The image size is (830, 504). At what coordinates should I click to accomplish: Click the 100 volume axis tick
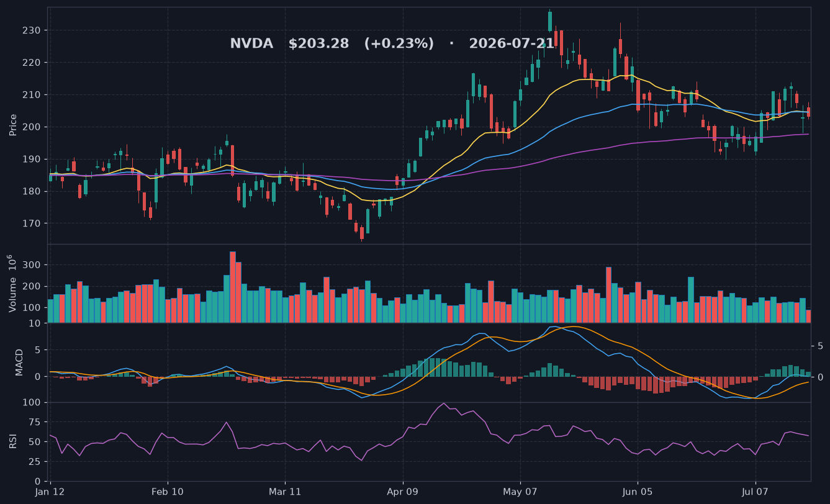(33, 308)
